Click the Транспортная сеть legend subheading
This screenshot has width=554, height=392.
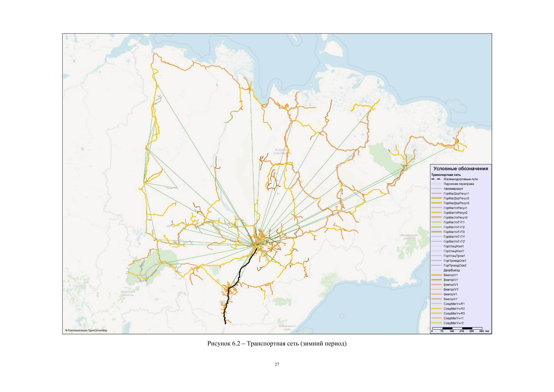coord(446,175)
